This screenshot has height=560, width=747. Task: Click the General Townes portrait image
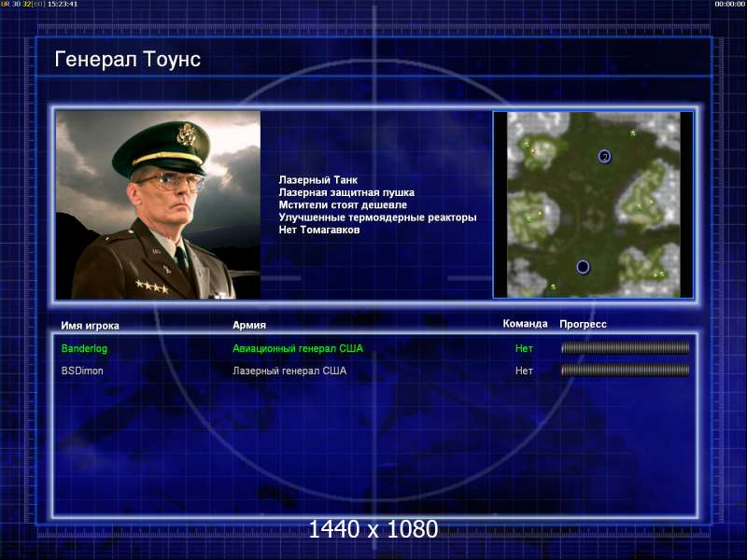coord(158,205)
